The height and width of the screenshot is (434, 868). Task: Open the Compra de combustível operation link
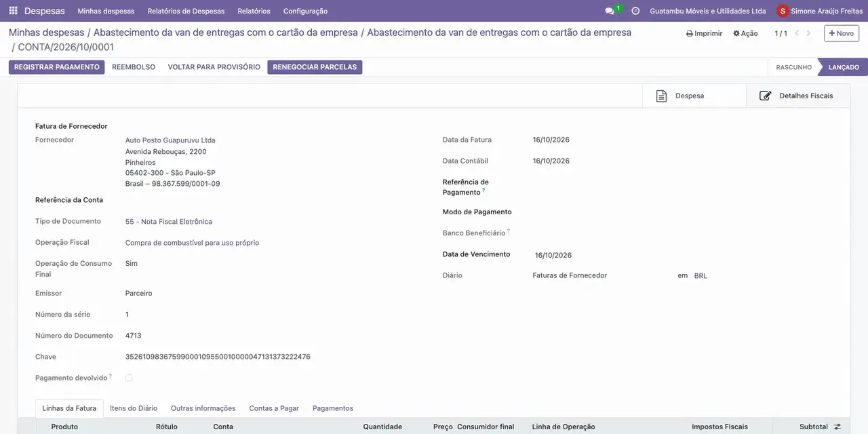[192, 243]
